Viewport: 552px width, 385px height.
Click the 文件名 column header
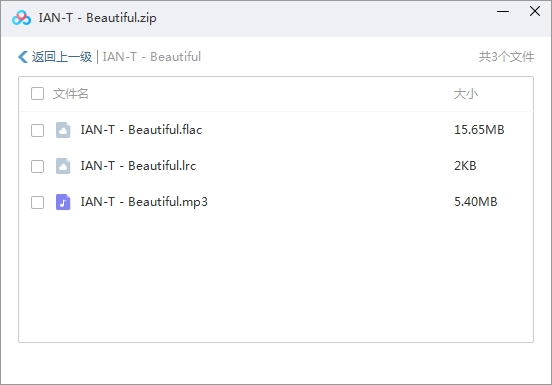70,94
